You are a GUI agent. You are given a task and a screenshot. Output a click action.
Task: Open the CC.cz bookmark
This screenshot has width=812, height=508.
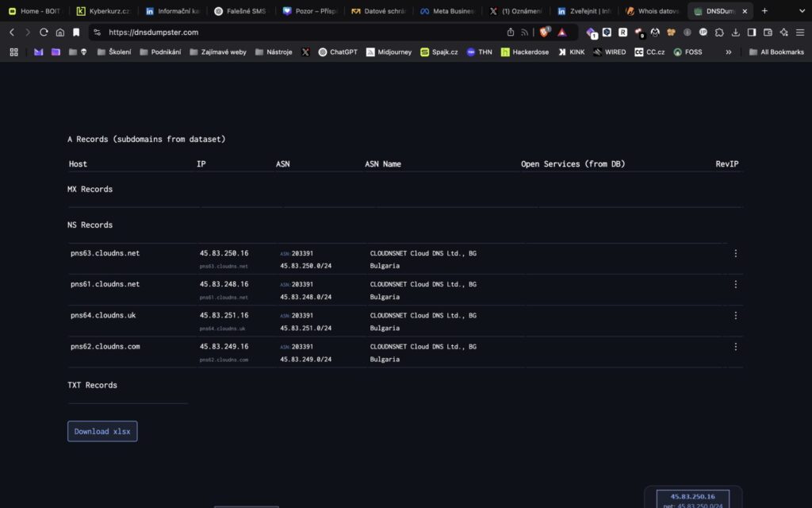649,52
